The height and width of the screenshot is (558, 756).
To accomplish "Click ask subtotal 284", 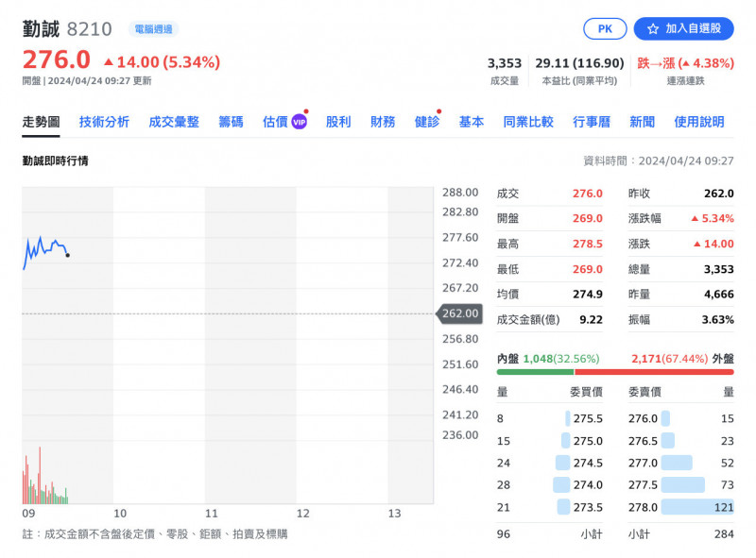I will pyautogui.click(x=724, y=533).
